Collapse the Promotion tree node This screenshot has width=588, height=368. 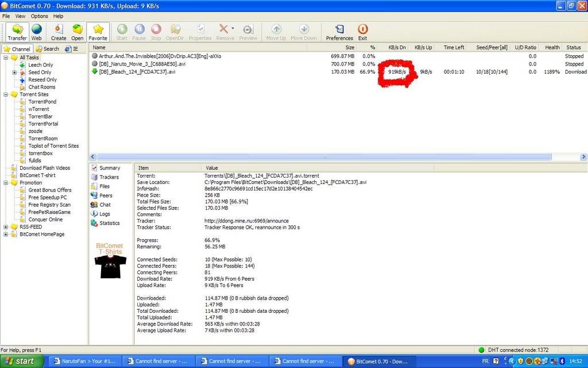[x=6, y=182]
